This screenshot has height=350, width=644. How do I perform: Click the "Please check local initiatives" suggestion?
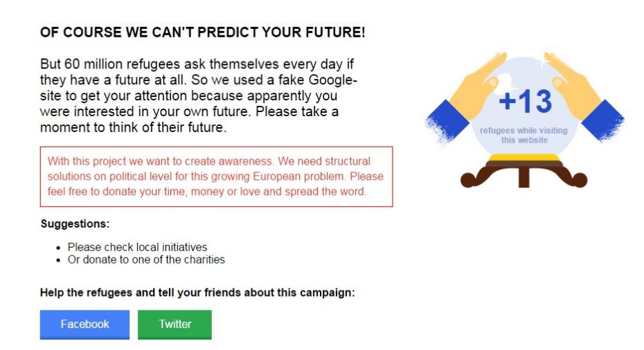[x=137, y=247]
